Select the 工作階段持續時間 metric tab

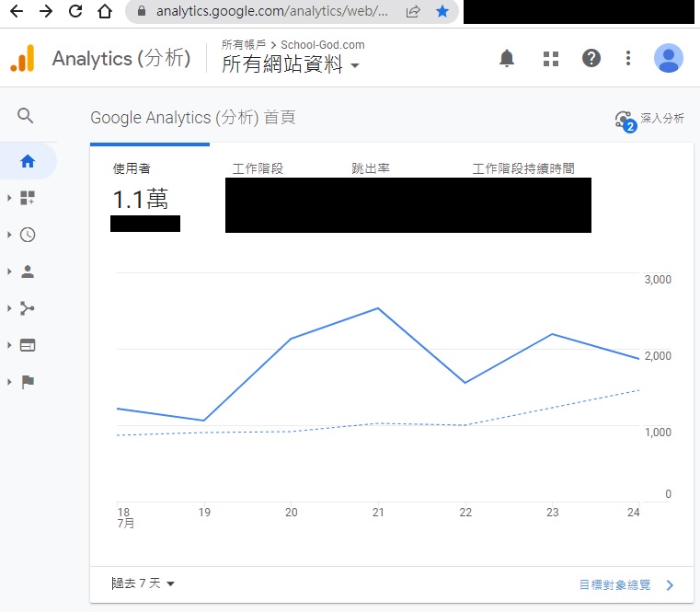[523, 168]
